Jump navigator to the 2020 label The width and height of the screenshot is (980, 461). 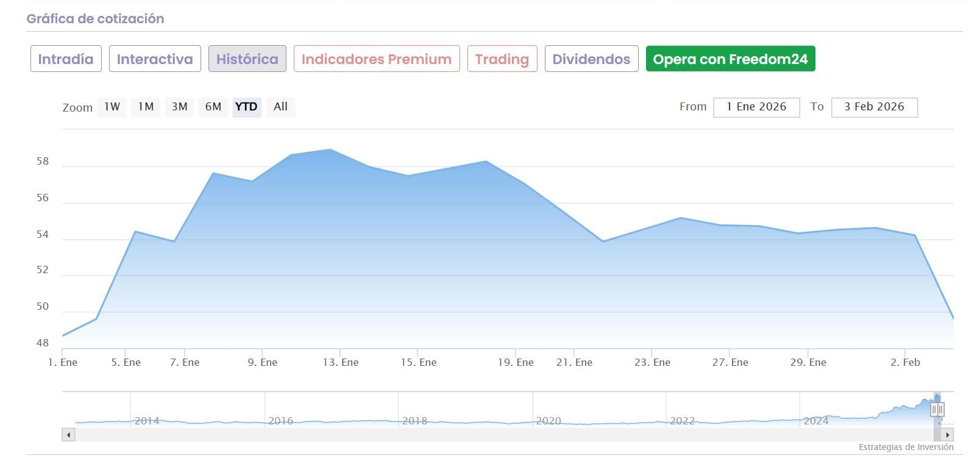tap(548, 421)
